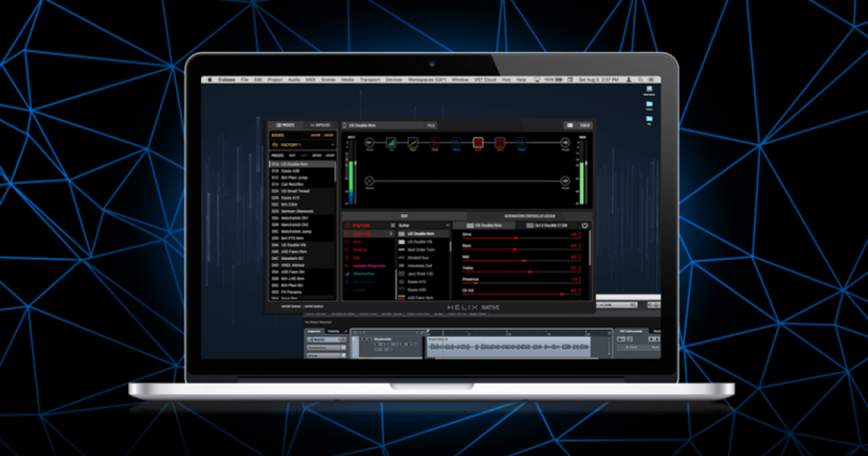The height and width of the screenshot is (456, 868).
Task: Select the Cali Rectifire preset in list
Action: (292, 184)
